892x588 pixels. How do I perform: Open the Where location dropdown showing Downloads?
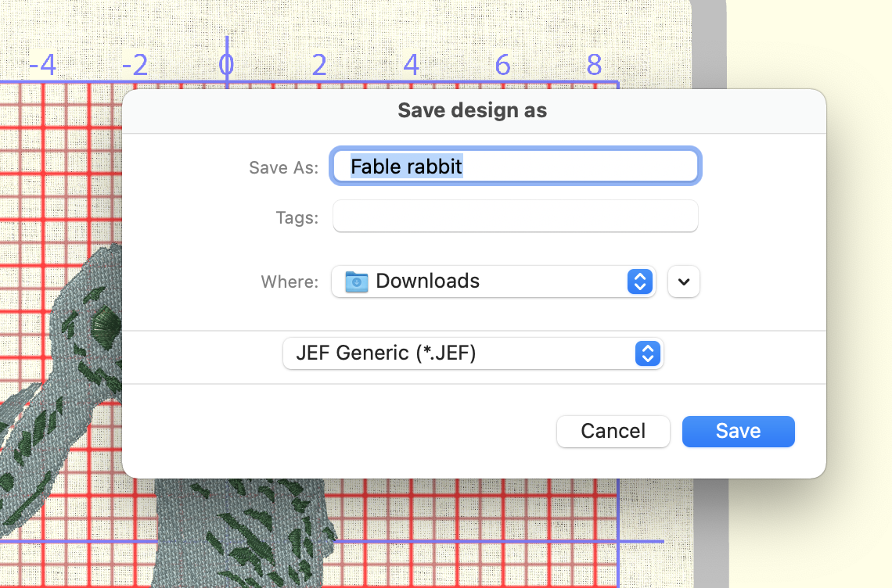tap(491, 281)
